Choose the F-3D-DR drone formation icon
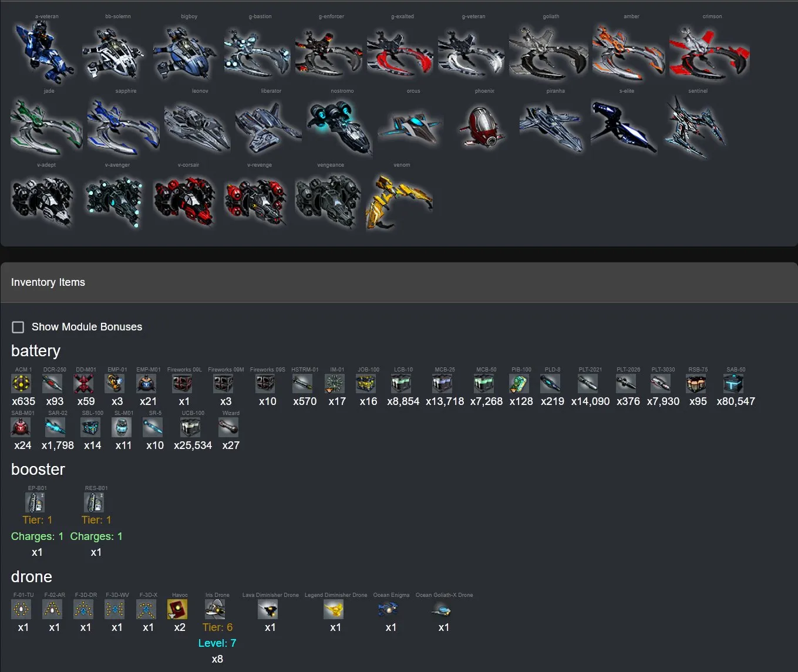The image size is (798, 672). pos(84,609)
